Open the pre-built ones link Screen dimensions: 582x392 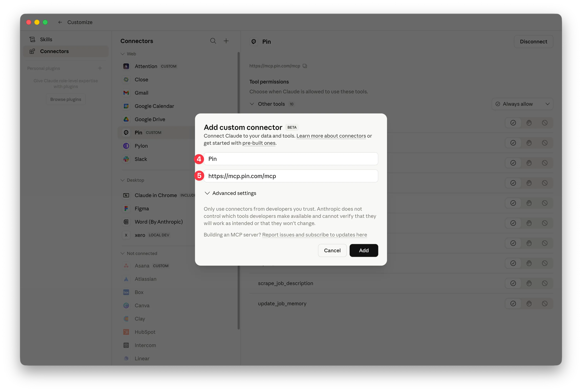(x=259, y=143)
